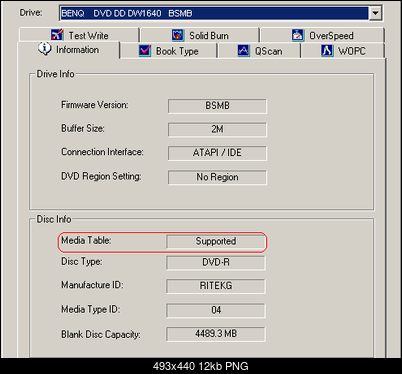Screen dimensions: 402x374
Task: Click the Buffer Size: label
Action: pos(83,129)
